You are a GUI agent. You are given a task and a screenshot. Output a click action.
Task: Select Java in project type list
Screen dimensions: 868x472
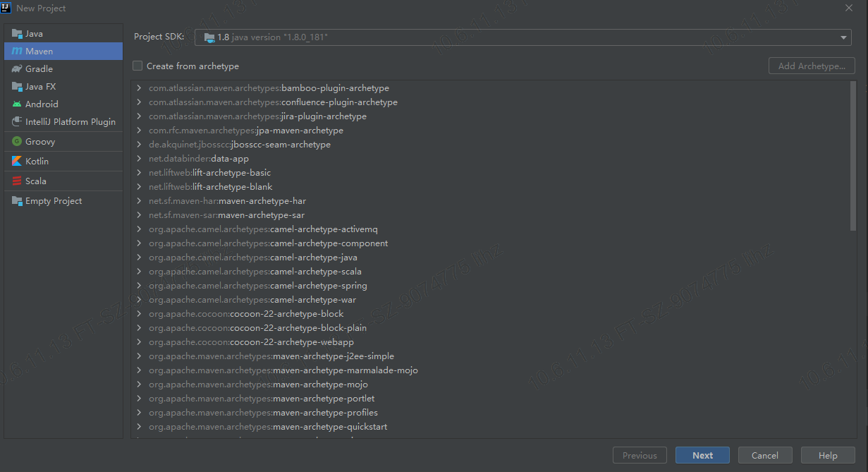pos(63,33)
